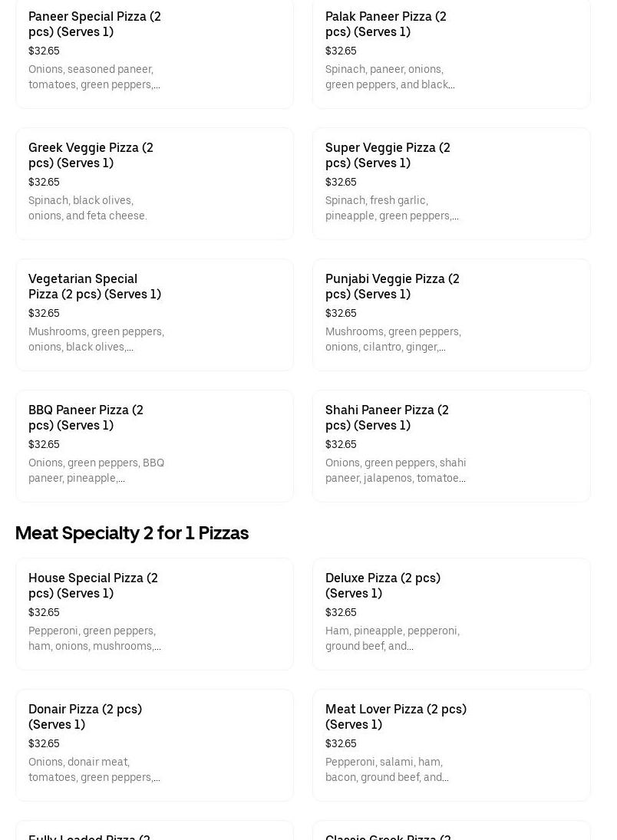The width and height of the screenshot is (617, 840).
Task: Click the Greek Veggie Pizza description text
Action: point(87,208)
